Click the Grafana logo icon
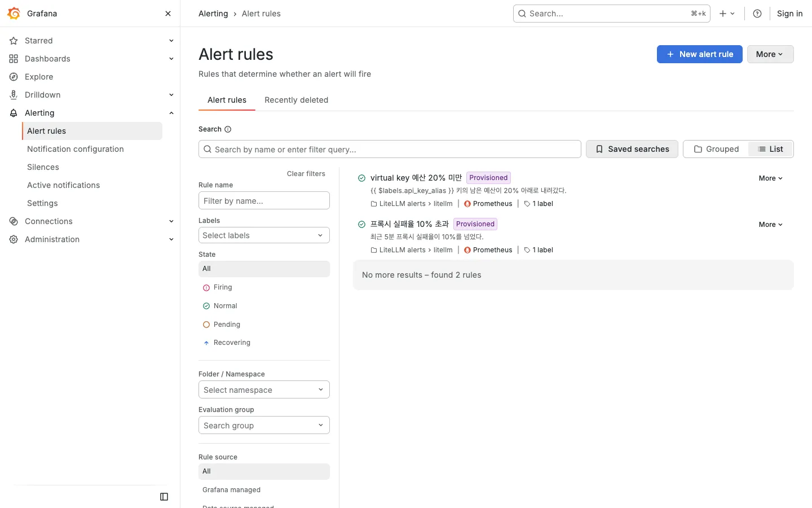 point(14,14)
